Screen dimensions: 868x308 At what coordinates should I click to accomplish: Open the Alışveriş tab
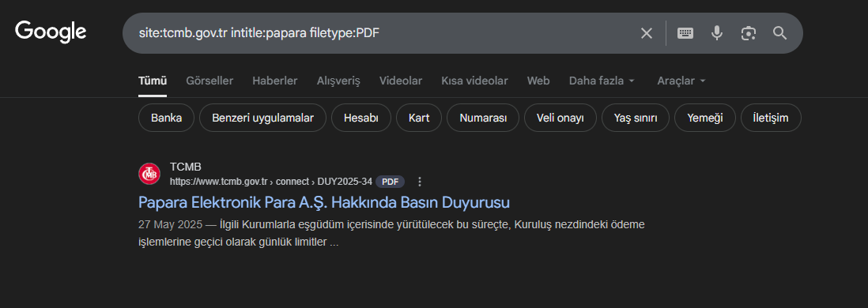(x=338, y=81)
